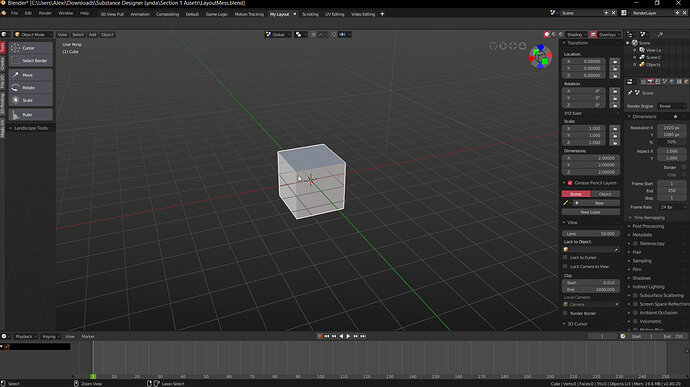Toggle the Border checkbox under Dimensions
The height and width of the screenshot is (387, 690).
[683, 167]
